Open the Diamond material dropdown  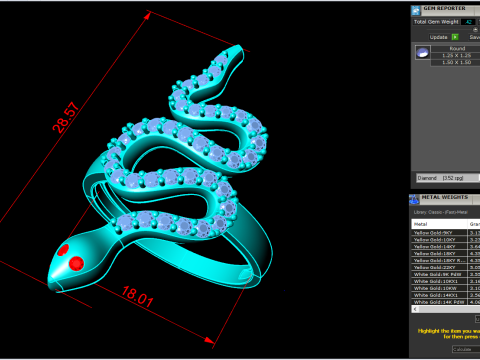(x=448, y=178)
